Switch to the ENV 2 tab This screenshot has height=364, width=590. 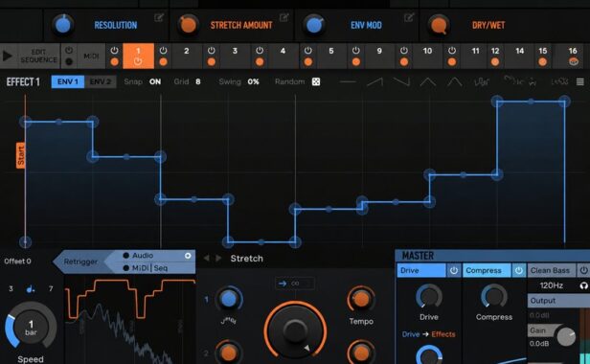coord(100,81)
